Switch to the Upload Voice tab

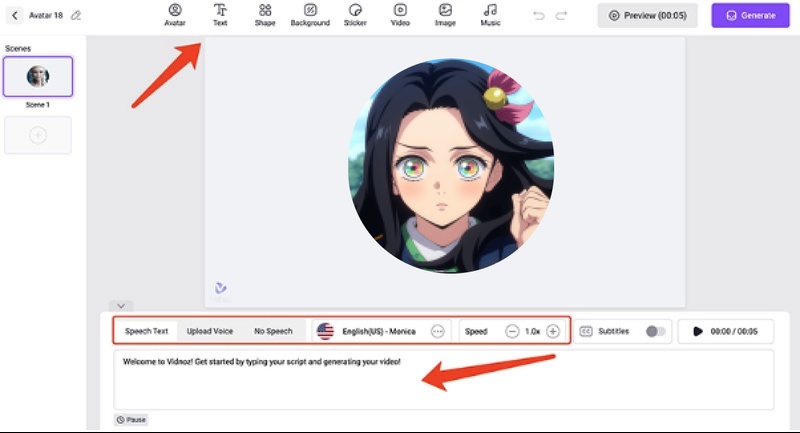click(x=210, y=331)
